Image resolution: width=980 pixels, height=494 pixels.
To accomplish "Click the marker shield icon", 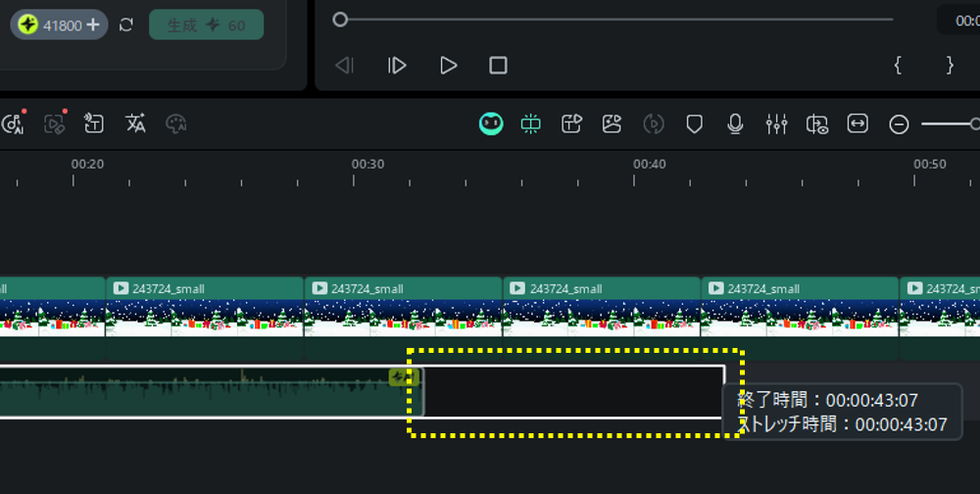I will (695, 123).
